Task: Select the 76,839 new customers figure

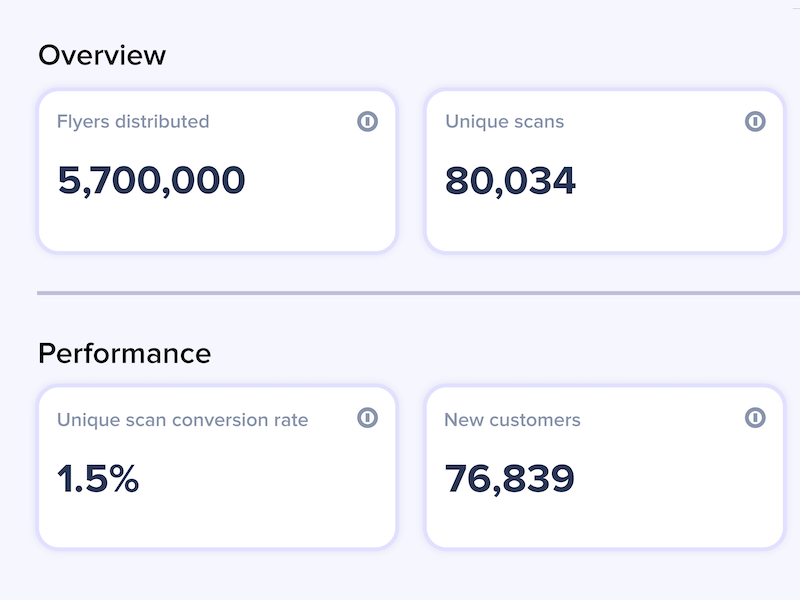Action: [x=510, y=479]
